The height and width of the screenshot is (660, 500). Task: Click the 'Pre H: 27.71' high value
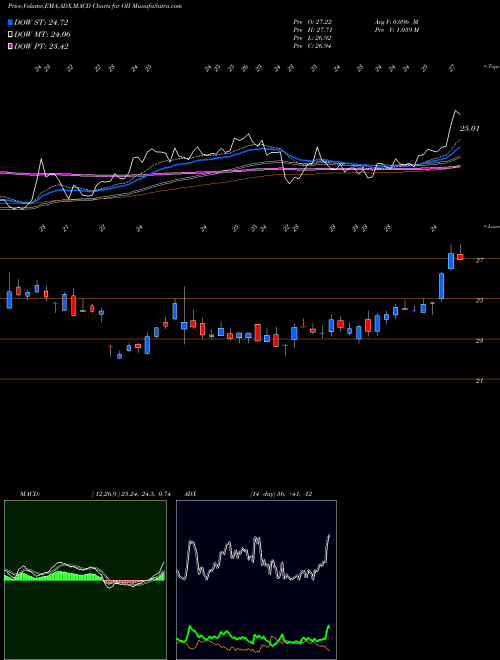click(313, 30)
